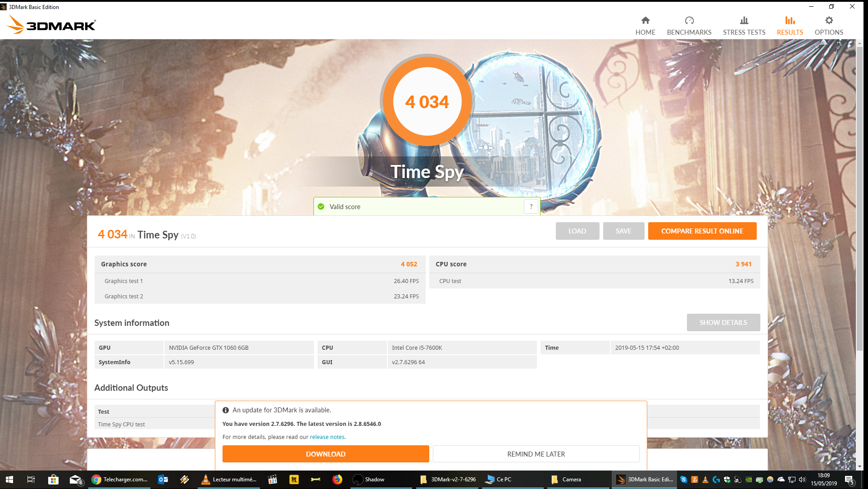The height and width of the screenshot is (489, 868).
Task: Click the 3DMark logo
Action: 52,25
